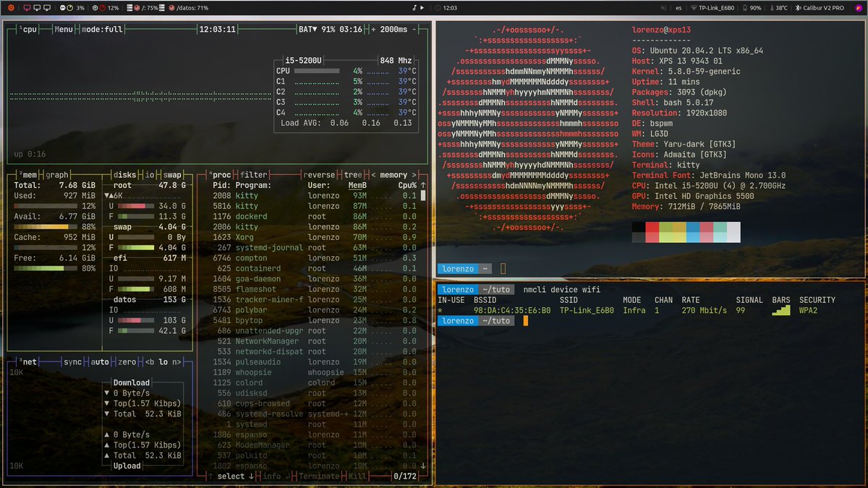Switch to the third workspace monitor icon
Image resolution: width=868 pixels, height=488 pixels.
pos(47,8)
